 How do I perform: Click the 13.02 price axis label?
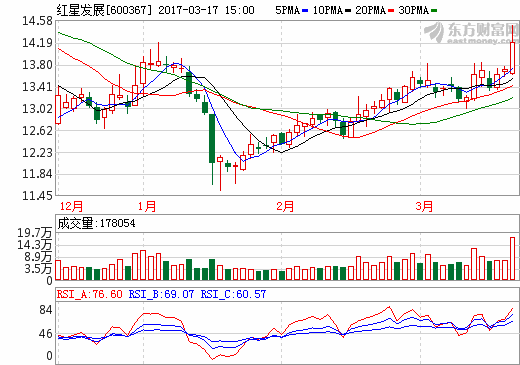[x=37, y=109]
